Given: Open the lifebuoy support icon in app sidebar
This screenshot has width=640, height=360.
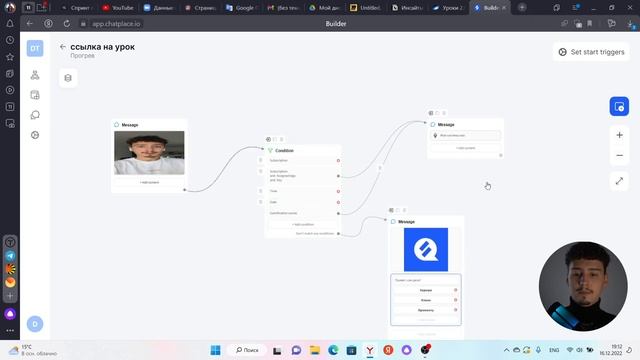Looking at the screenshot, I should click(x=35, y=135).
